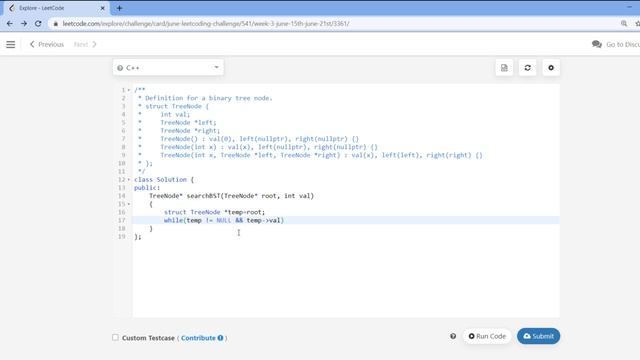Submit the solution
This screenshot has width=640, height=360.
pos(538,336)
